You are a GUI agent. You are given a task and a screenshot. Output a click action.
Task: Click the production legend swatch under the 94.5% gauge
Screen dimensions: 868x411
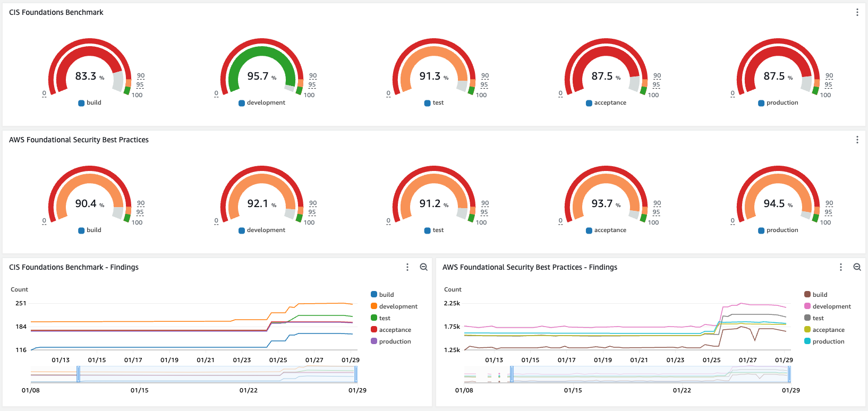[x=761, y=230]
